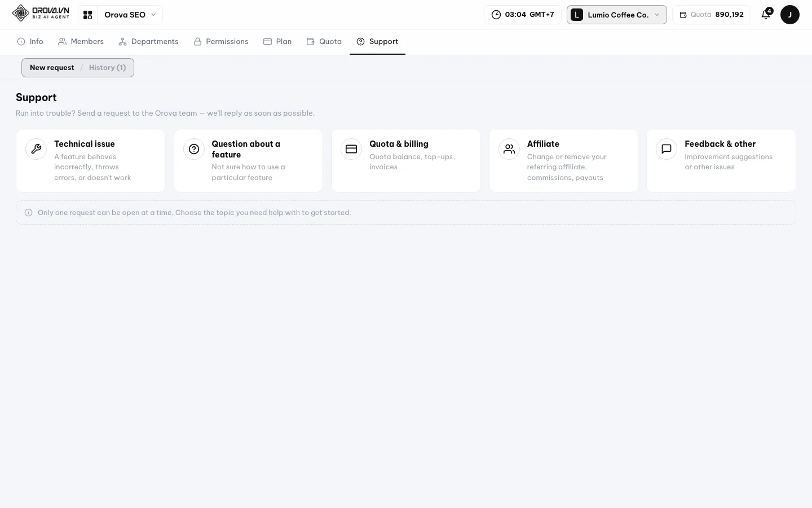Expand the Orova SEO app dropdown
Image resolution: width=812 pixels, height=508 pixels.
click(130, 15)
